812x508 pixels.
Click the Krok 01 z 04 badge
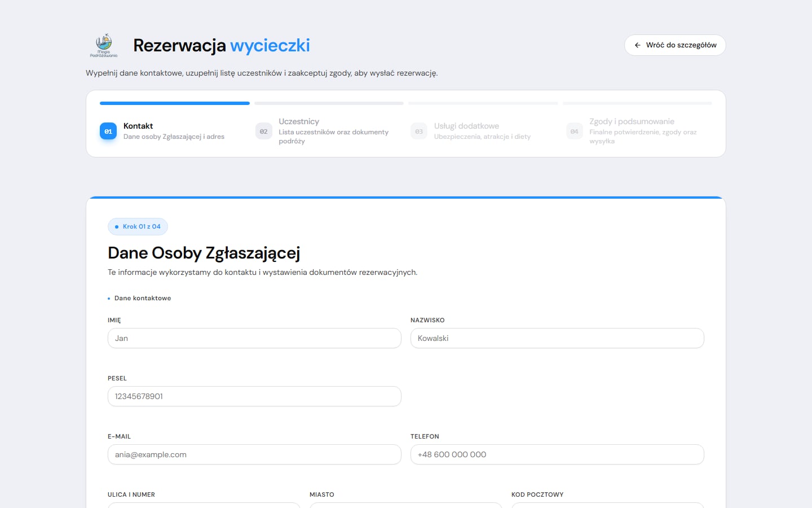pyautogui.click(x=138, y=226)
